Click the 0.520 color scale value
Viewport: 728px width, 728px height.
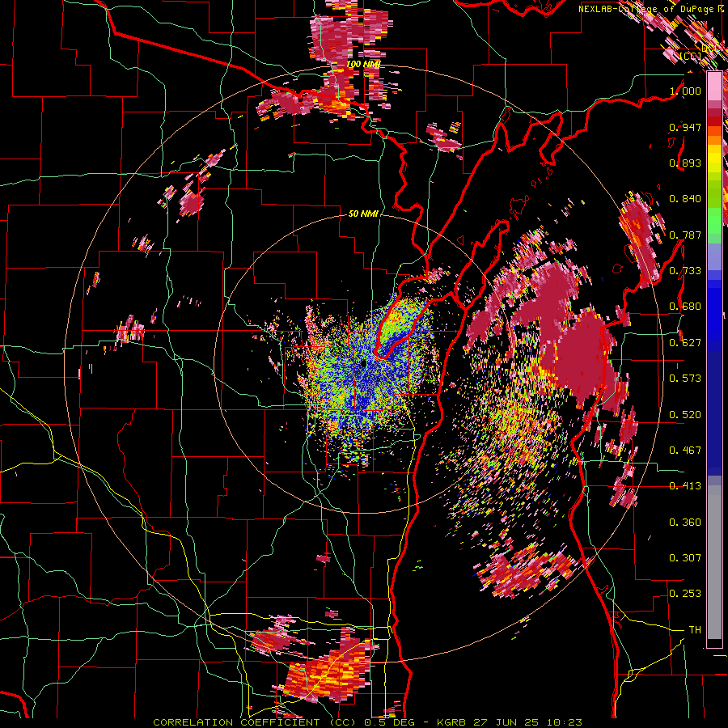tap(685, 415)
